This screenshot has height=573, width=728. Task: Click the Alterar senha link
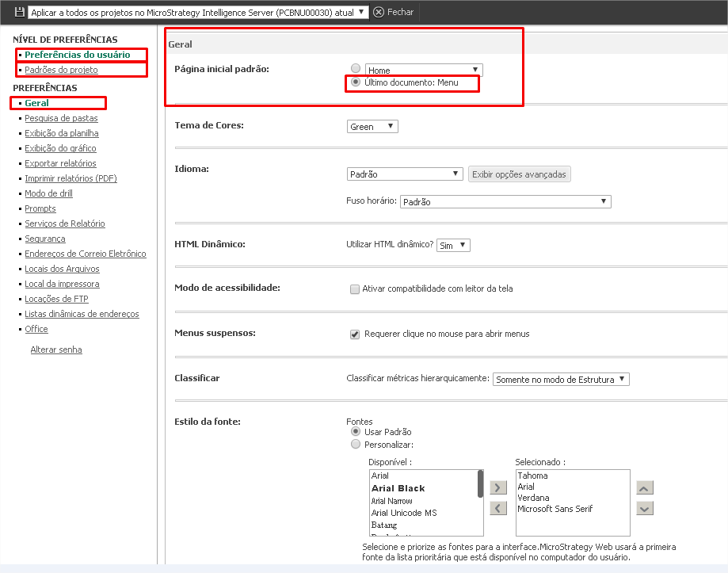coord(56,350)
